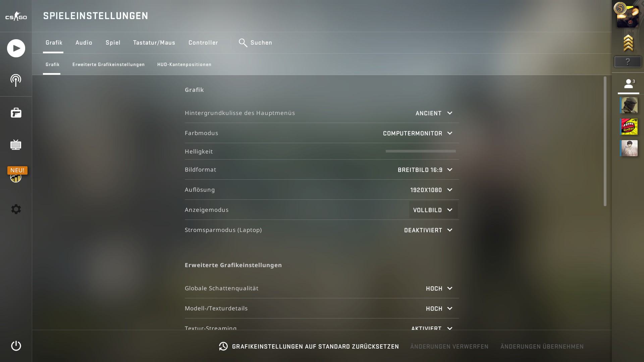This screenshot has width=644, height=362.
Task: Open the friends list icon
Action: click(629, 84)
